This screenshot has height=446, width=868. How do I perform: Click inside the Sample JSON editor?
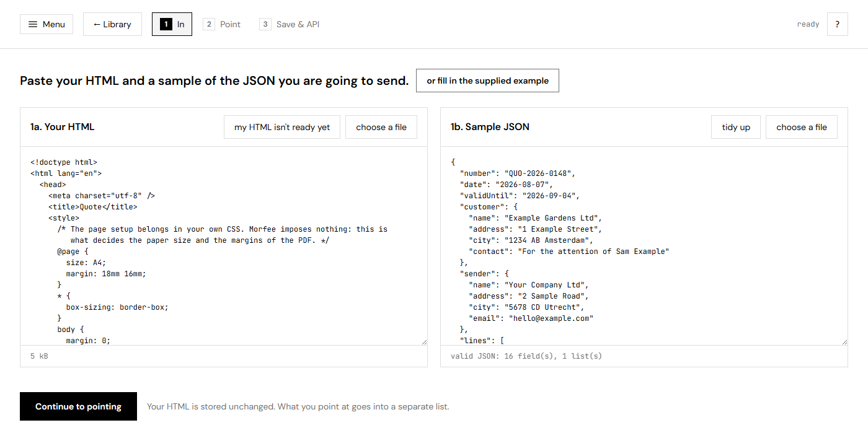click(x=644, y=246)
